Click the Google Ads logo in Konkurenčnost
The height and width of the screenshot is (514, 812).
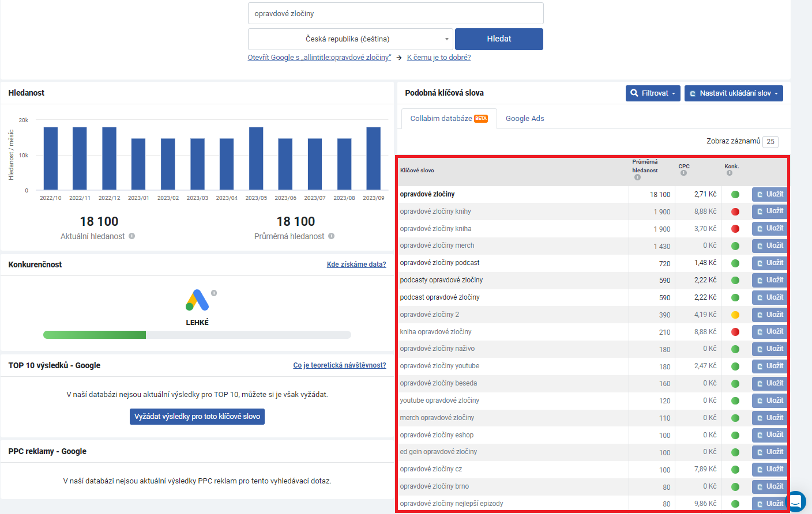click(197, 300)
